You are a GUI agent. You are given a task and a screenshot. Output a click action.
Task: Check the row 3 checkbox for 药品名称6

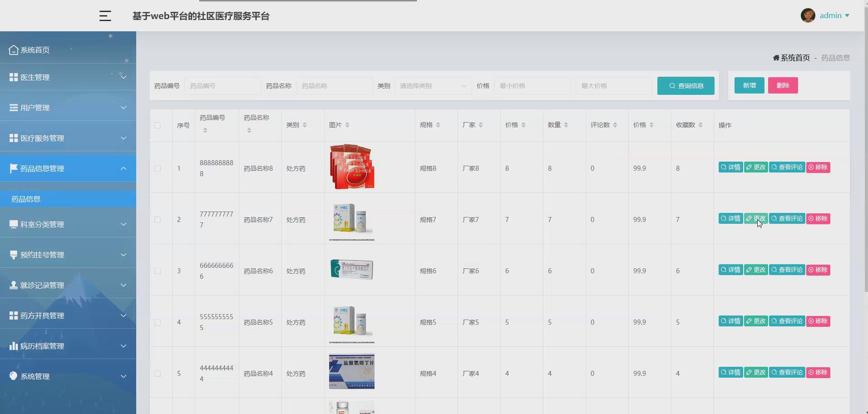[158, 271]
